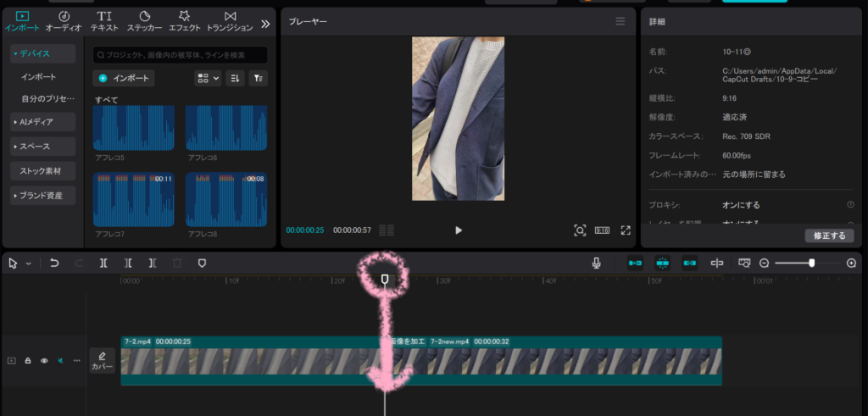
Task: Toggle the main track magnet
Action: click(635, 263)
